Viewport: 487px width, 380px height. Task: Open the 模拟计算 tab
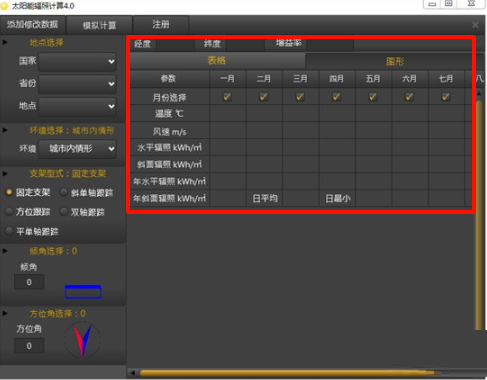coord(99,25)
